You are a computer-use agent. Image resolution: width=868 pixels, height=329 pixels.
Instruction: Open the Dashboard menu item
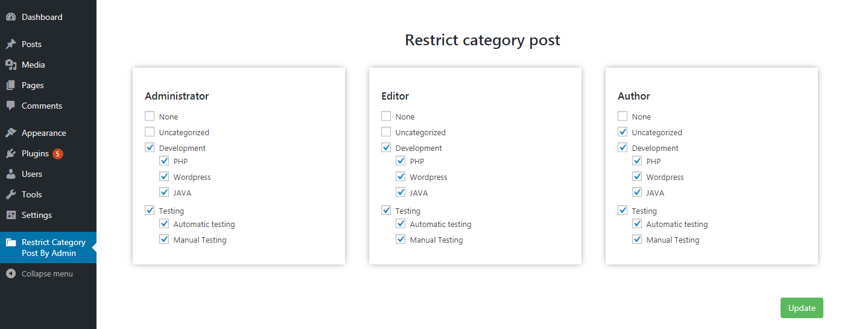coord(48,17)
